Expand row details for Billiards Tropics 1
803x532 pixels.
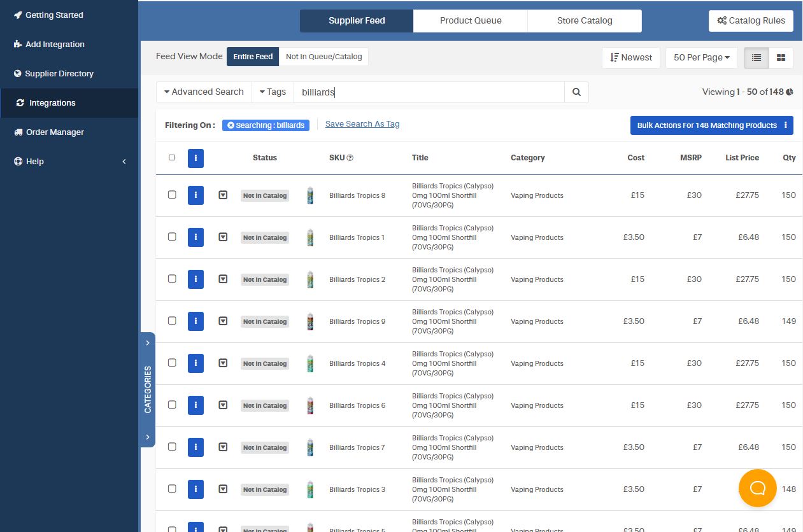pos(223,237)
